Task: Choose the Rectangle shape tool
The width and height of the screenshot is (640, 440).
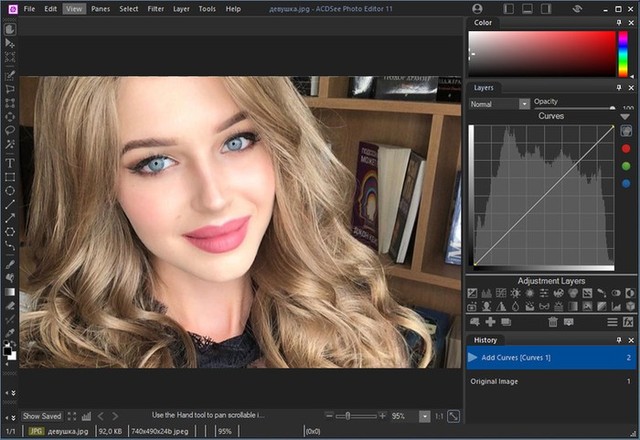Action: (x=10, y=176)
